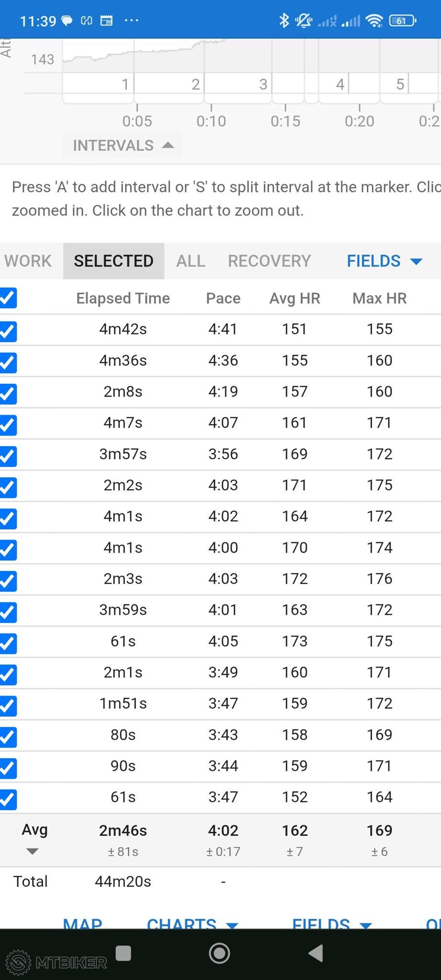Tap the Android back navigation icon

point(316,953)
